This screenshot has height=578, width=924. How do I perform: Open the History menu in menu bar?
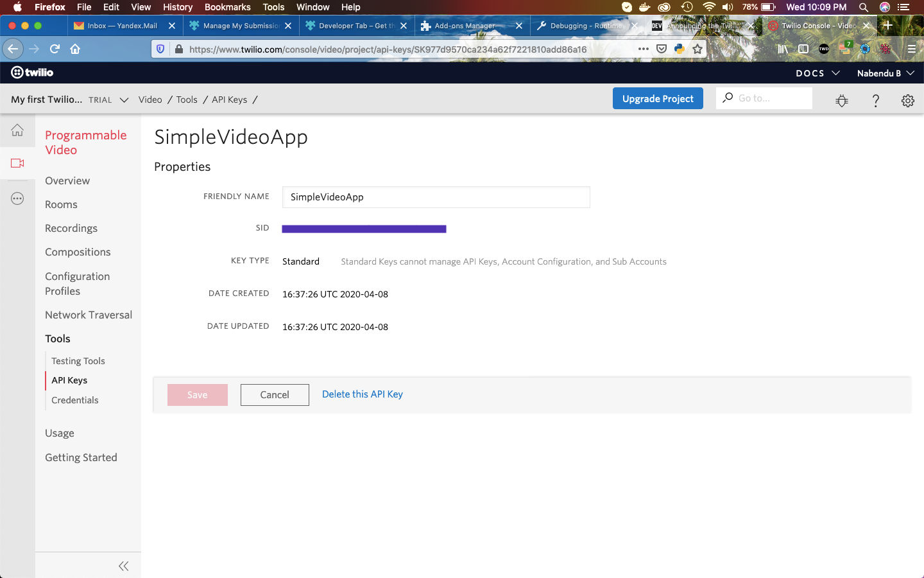point(178,7)
